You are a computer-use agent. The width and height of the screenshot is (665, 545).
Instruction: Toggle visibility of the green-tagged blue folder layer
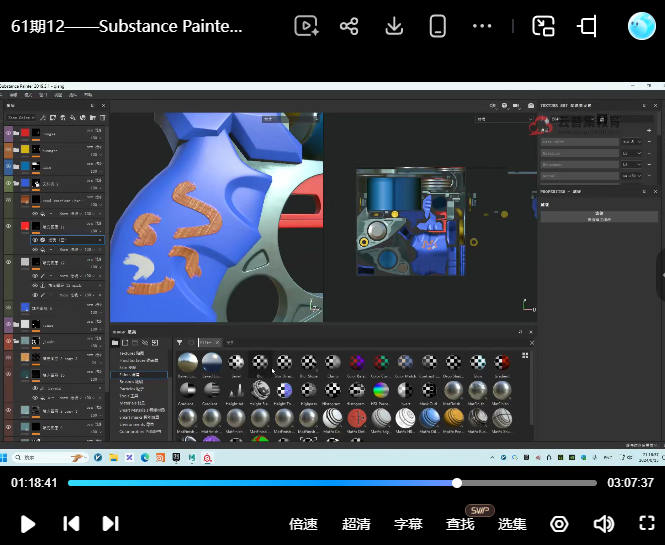click(8, 183)
